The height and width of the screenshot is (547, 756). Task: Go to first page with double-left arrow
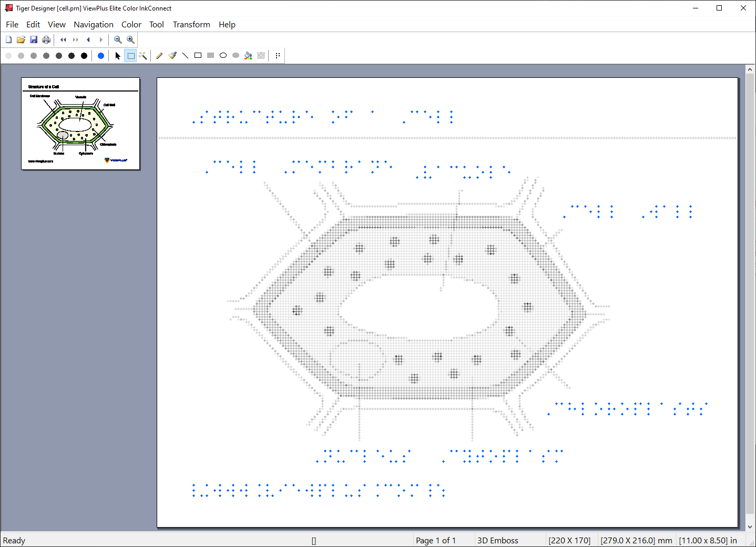[x=63, y=40]
